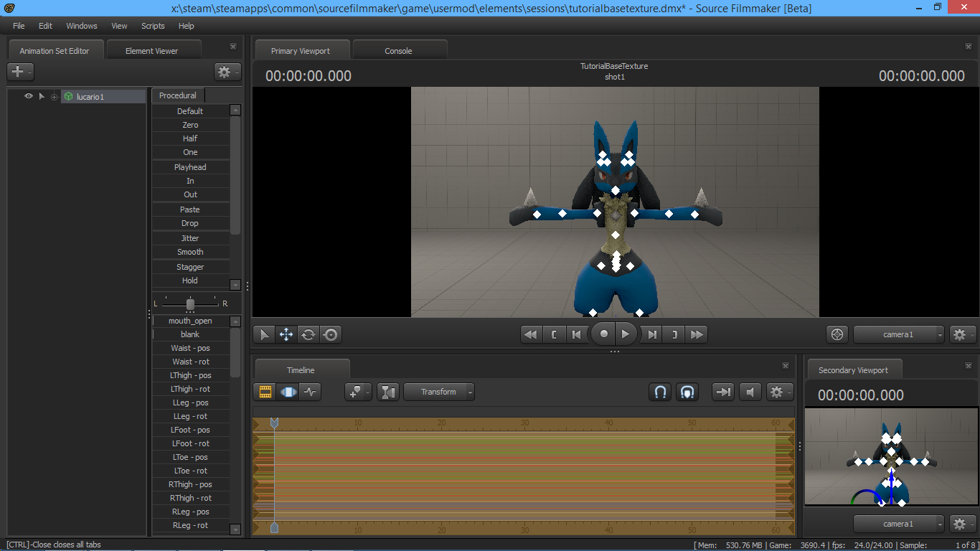Click the timeline speaker mute icon
Image resolution: width=980 pixels, height=551 pixels.
click(750, 392)
